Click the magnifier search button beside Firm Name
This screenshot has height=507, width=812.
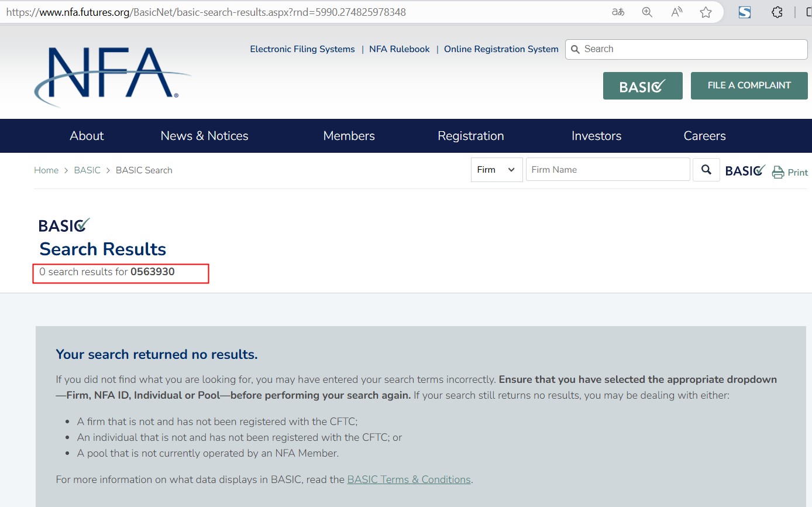(x=706, y=170)
